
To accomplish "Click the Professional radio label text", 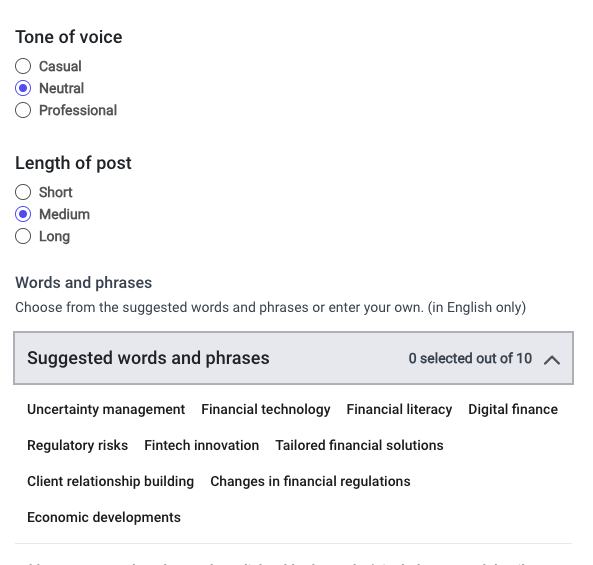I will (78, 110).
